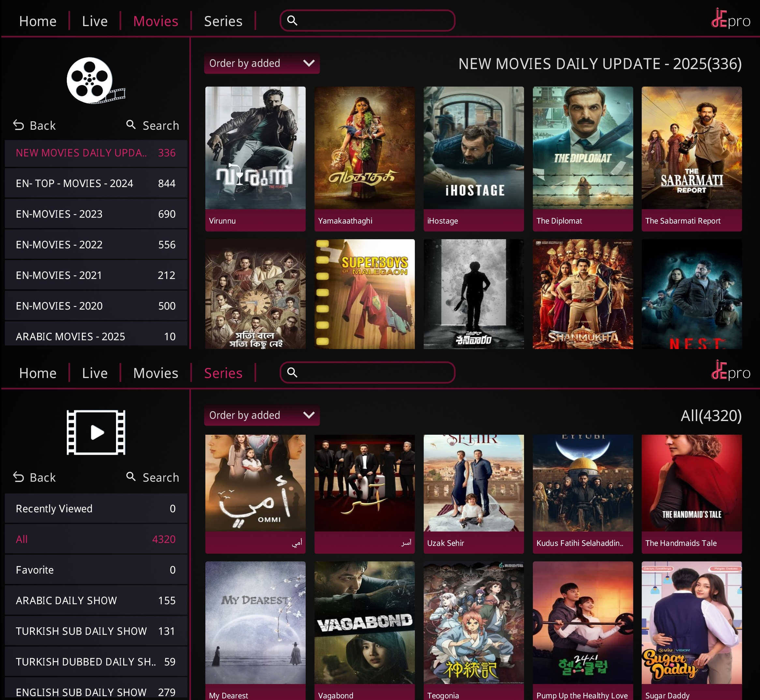This screenshot has height=700, width=760.
Task: Select EN-MOVIES - 2021 category
Action: coord(96,276)
